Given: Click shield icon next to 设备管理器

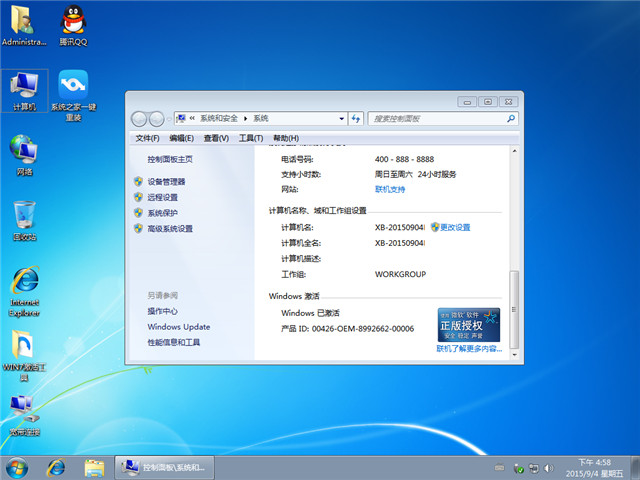Looking at the screenshot, I should [138, 181].
